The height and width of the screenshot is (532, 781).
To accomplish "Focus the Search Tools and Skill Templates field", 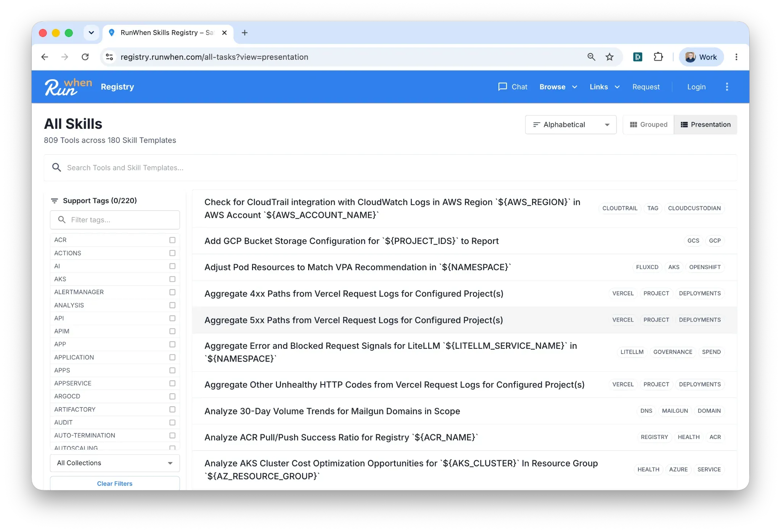I will pos(390,168).
